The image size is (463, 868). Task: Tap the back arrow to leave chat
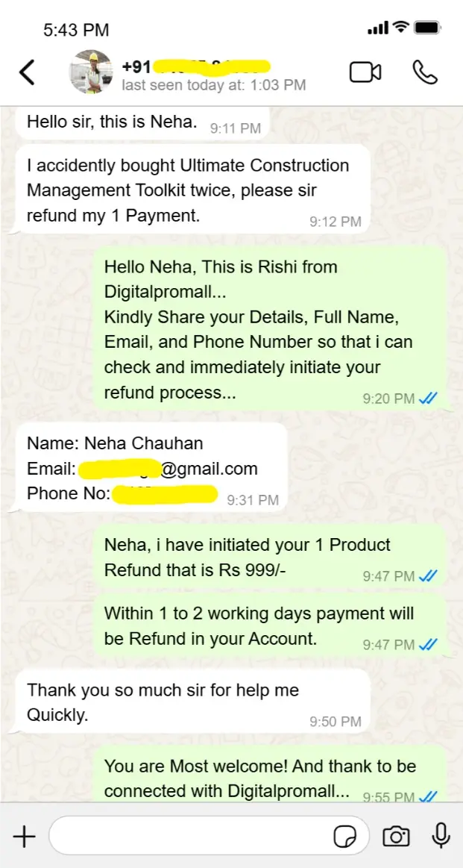coord(27,72)
